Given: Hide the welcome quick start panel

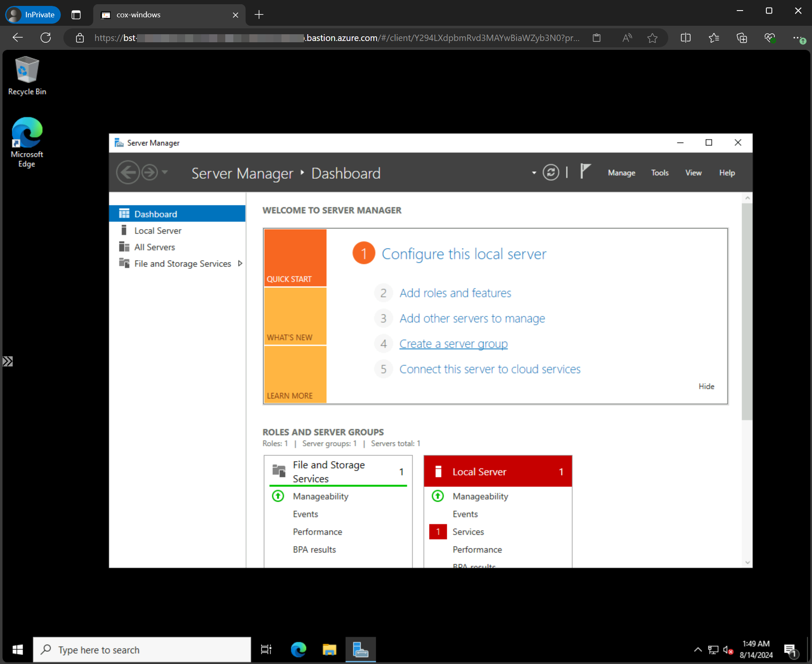Looking at the screenshot, I should coord(706,386).
